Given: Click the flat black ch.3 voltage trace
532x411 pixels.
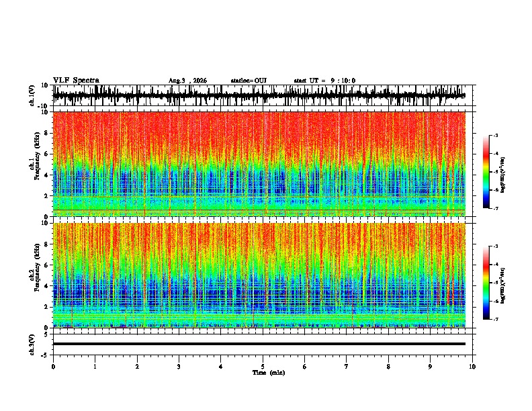Looking at the screenshot, I should (x=259, y=344).
